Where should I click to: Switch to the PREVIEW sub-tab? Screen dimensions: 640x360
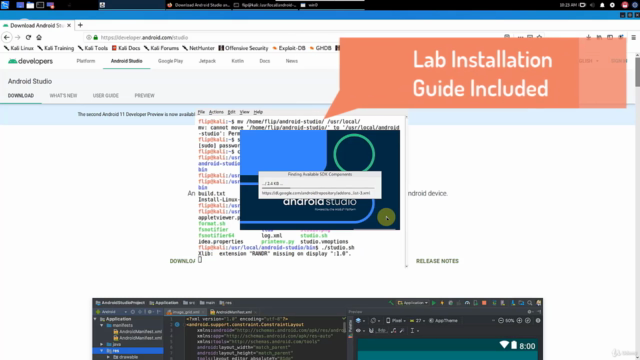[x=144, y=96]
